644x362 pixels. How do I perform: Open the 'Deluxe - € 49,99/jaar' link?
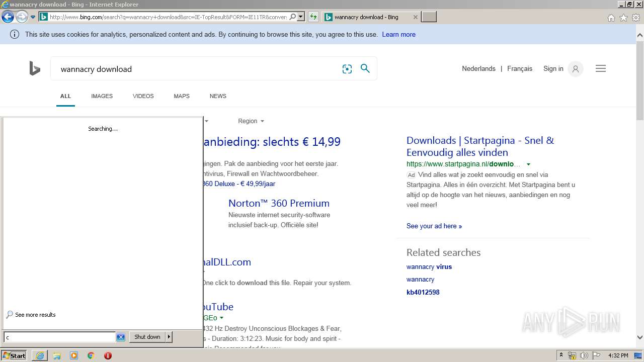click(x=239, y=184)
